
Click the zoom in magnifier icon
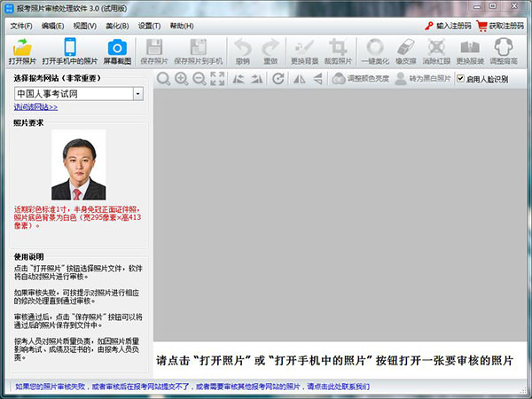click(x=181, y=79)
